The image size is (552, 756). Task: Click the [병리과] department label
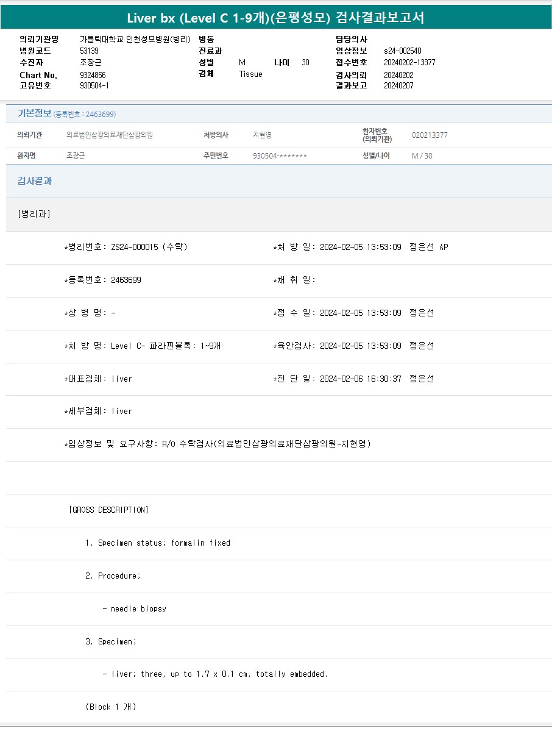click(35, 214)
